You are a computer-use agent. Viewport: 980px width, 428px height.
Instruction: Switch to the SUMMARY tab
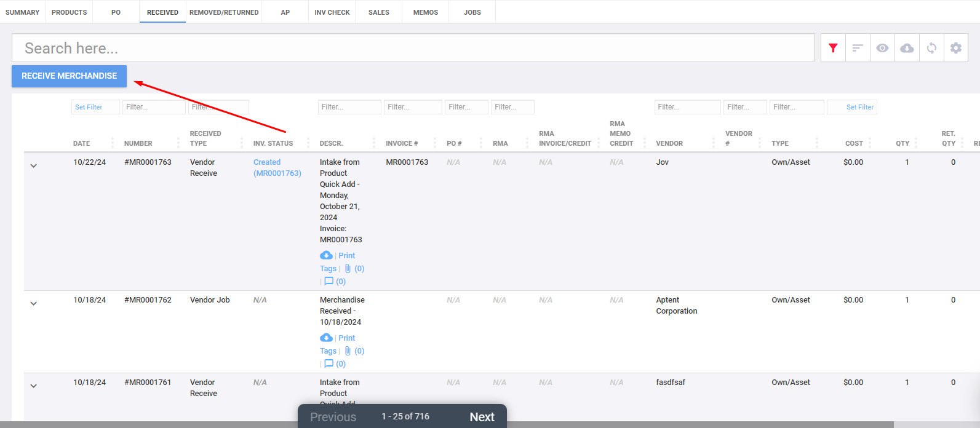coord(23,12)
